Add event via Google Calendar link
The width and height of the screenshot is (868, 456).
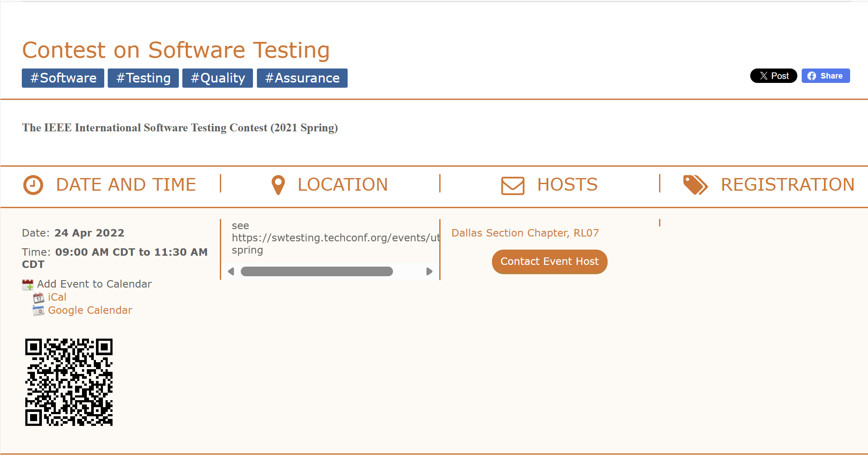[x=90, y=310]
